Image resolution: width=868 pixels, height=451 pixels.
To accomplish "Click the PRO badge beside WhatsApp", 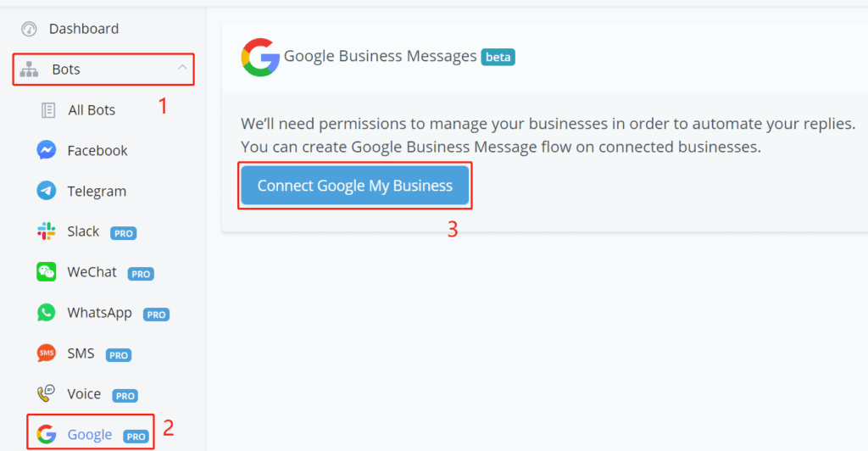I will point(156,315).
